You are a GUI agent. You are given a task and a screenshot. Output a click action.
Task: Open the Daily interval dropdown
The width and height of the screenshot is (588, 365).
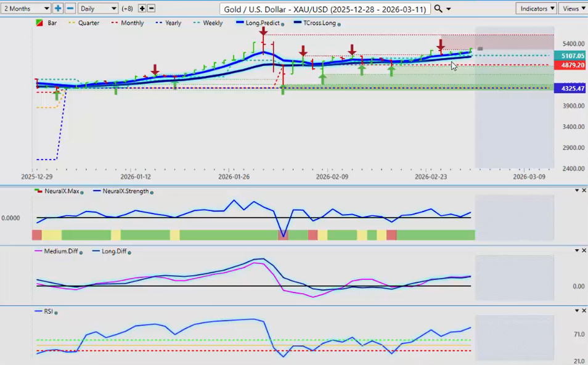click(98, 9)
